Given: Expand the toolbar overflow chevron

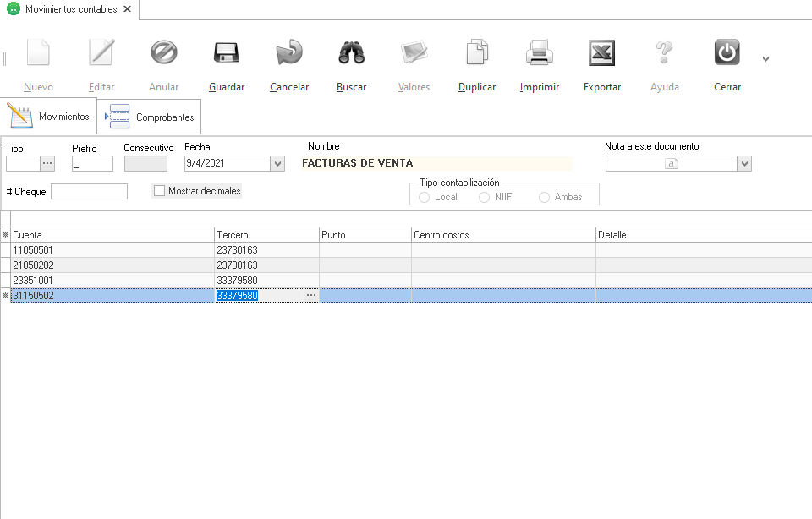Looking at the screenshot, I should pos(765,59).
